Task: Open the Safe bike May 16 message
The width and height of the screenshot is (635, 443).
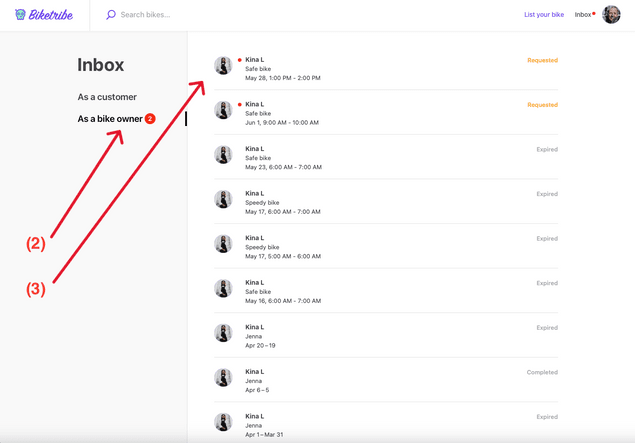Action: [x=380, y=292]
